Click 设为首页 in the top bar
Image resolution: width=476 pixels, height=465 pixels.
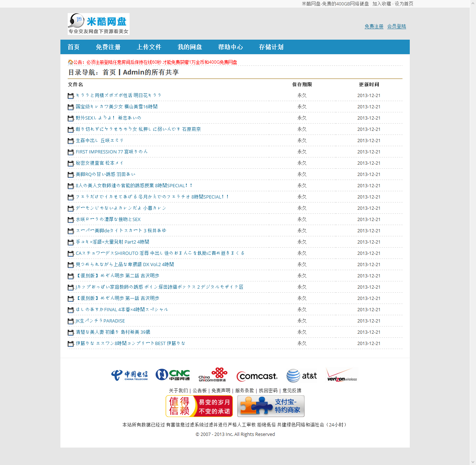point(404,4)
